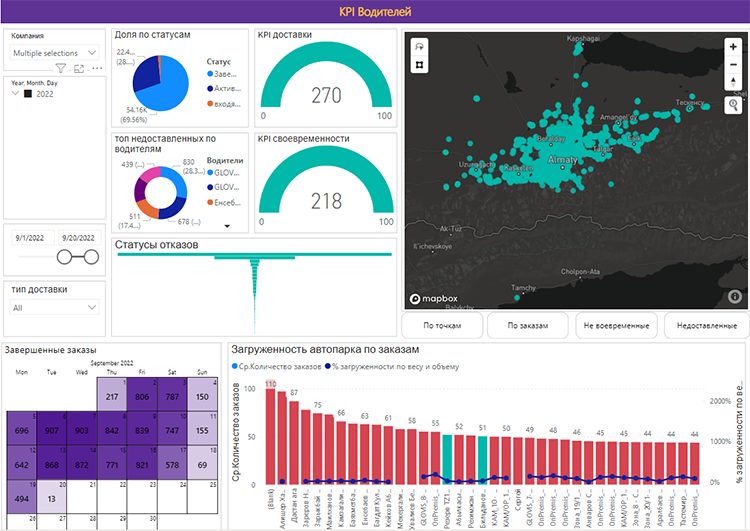Click the right date slider handle

92,257
